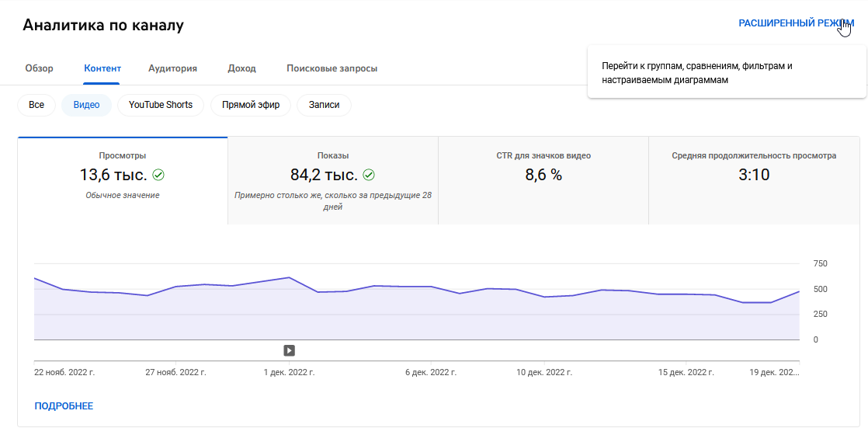Open the Доход tab

coord(242,68)
